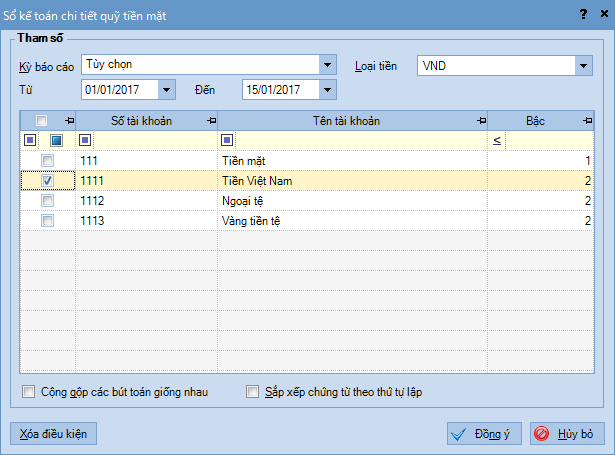Click filter operator icon under Tên tài khoản

coord(227,141)
